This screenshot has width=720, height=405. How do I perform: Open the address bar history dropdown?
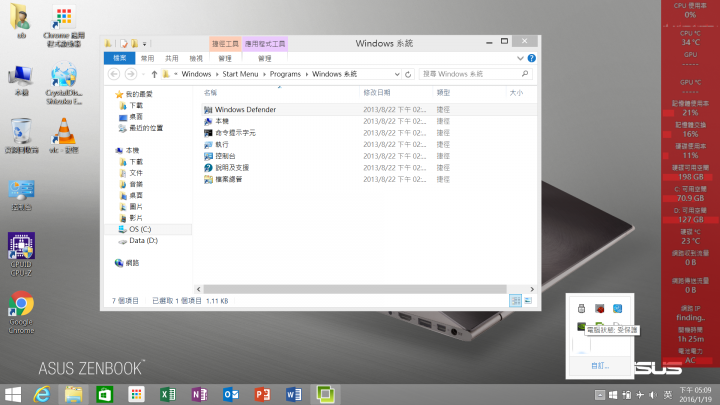[397, 74]
